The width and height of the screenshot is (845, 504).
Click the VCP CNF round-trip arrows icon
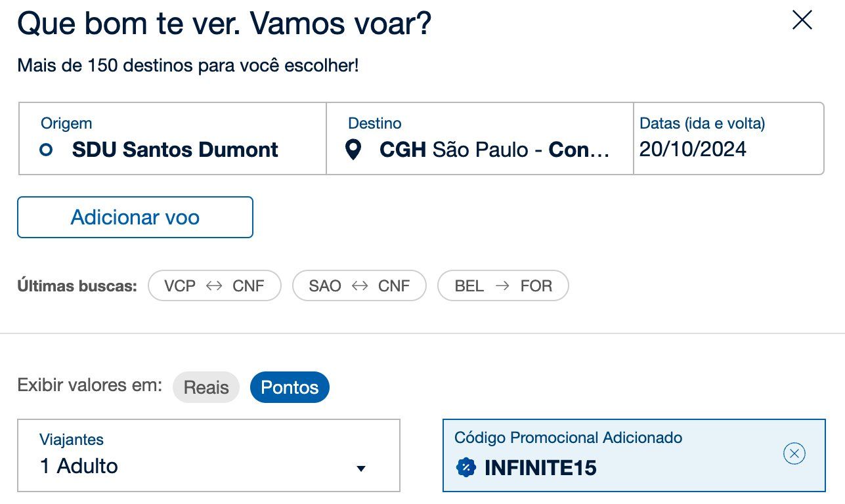click(214, 286)
